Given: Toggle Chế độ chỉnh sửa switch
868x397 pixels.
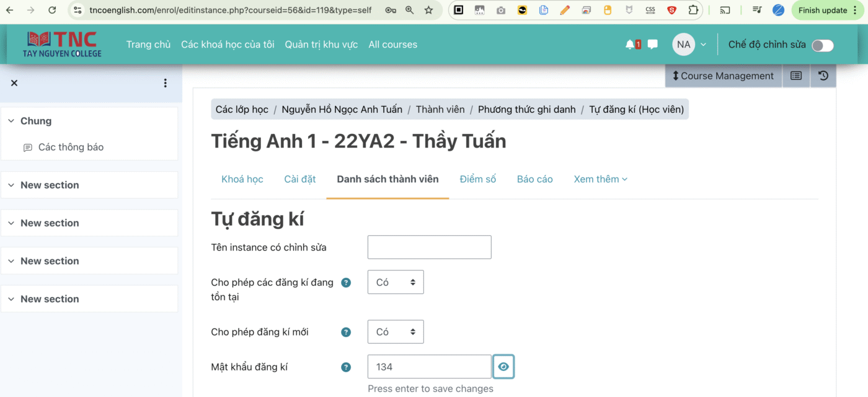Looking at the screenshot, I should click(x=823, y=45).
